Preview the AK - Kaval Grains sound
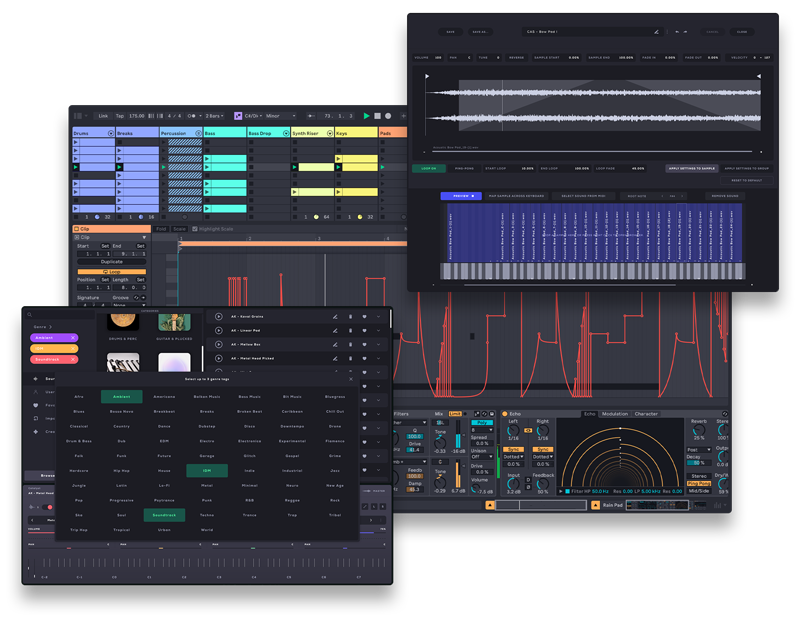Viewport: 800px width, 618px height. pyautogui.click(x=219, y=317)
